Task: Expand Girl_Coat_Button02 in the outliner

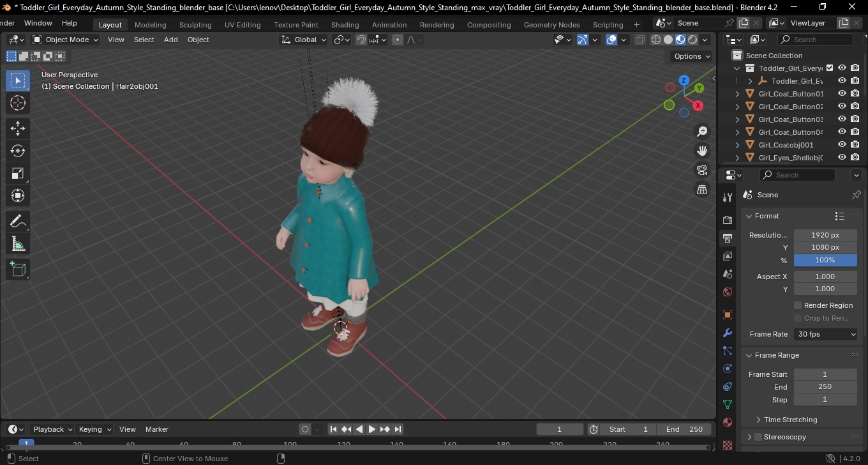Action: click(x=738, y=107)
